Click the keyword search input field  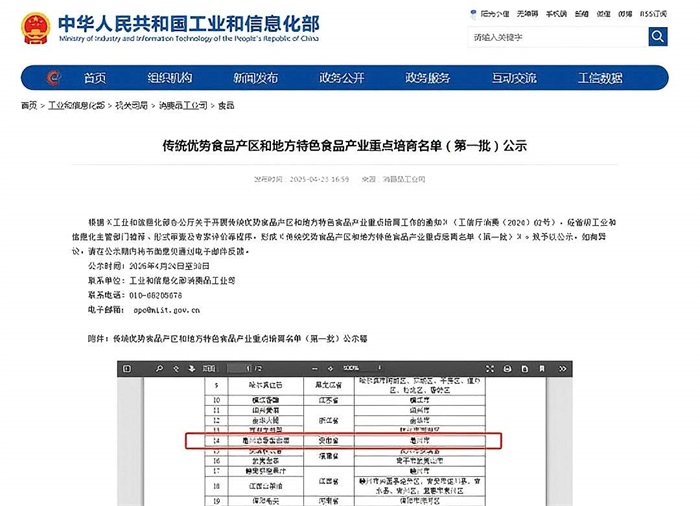[555, 37]
